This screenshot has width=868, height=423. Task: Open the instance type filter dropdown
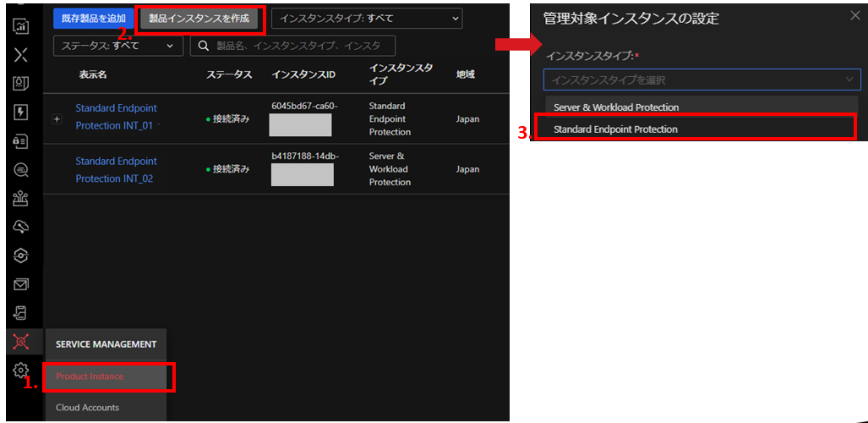point(366,18)
